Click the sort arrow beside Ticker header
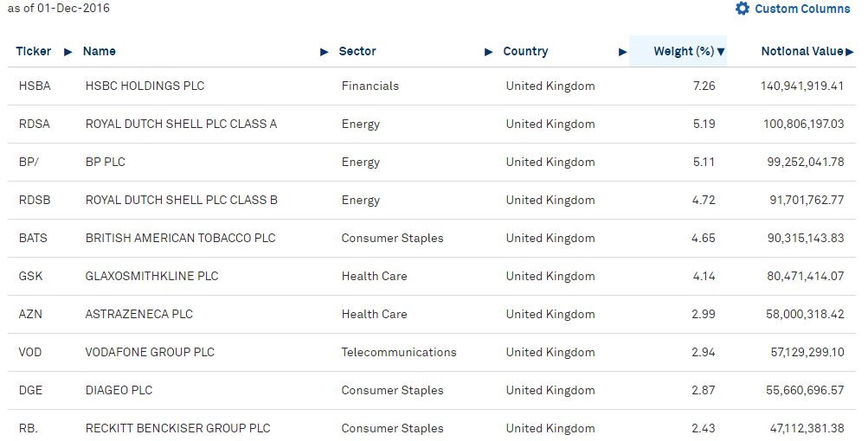This screenshot has height=441, width=868. coord(68,52)
